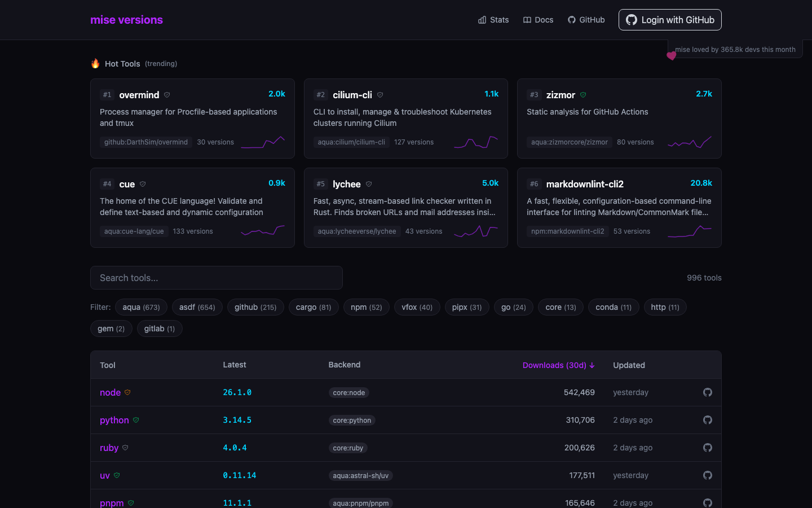This screenshot has height=508, width=812.
Task: Toggle the conda (11) filter
Action: [614, 307]
